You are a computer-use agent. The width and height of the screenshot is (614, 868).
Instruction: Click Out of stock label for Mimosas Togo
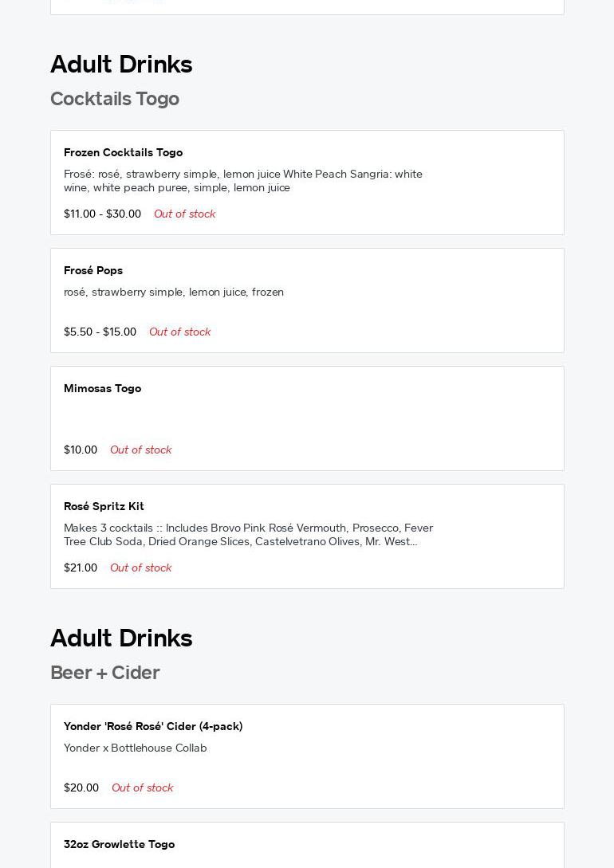click(140, 450)
